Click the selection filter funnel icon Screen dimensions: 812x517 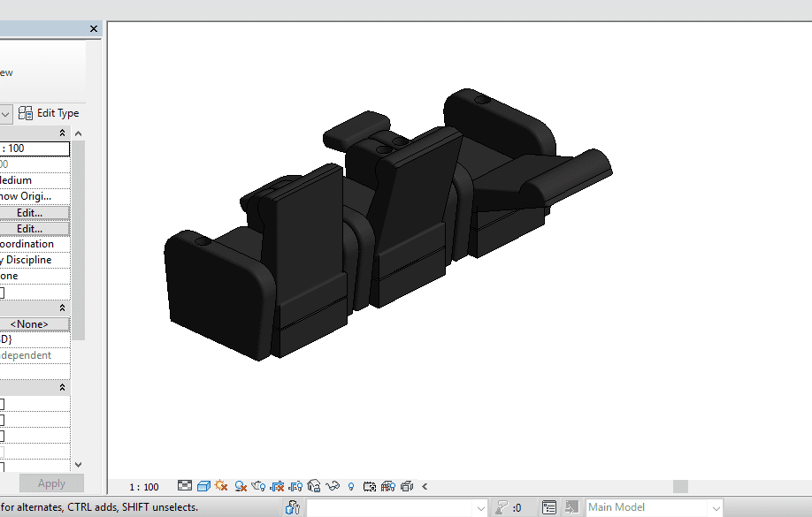(x=502, y=507)
